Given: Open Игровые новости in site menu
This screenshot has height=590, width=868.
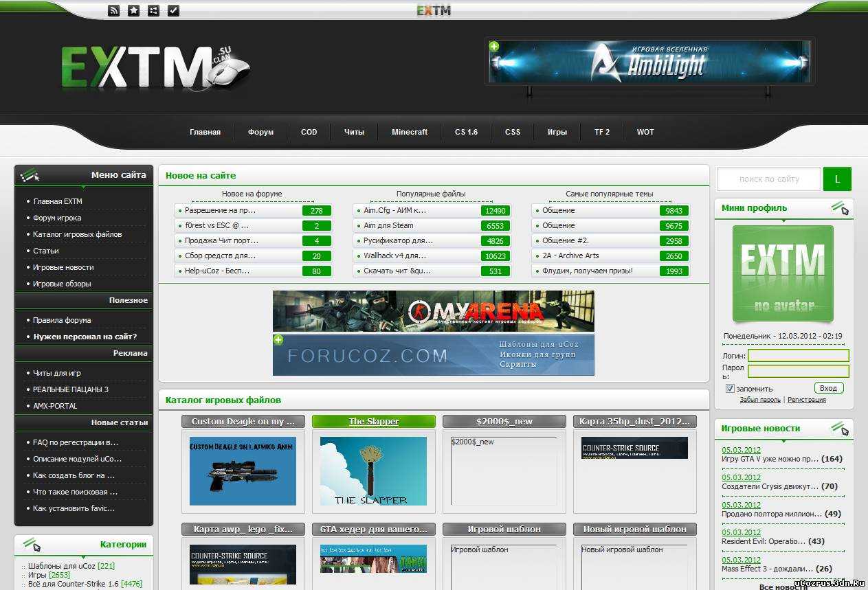Looking at the screenshot, I should tap(63, 267).
